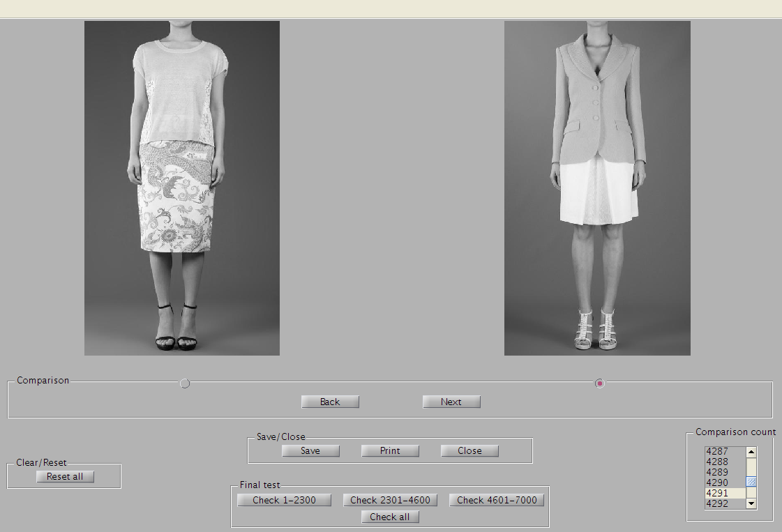Click the Back button
Viewport: 782px width, 532px height.
[x=330, y=402]
